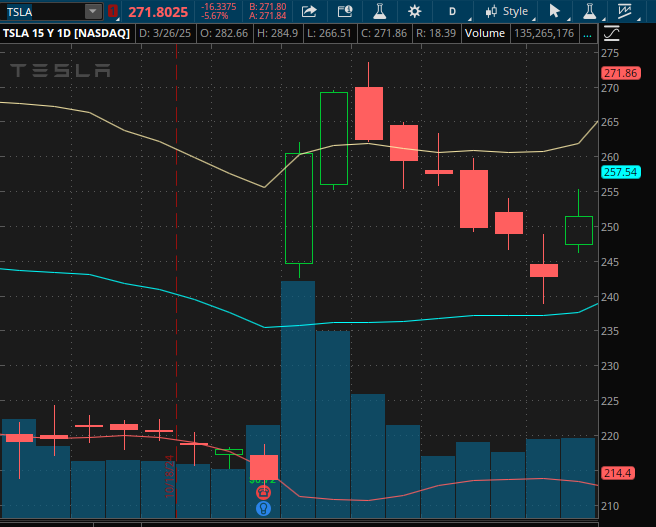Toggle the curve icon at top of price axis
656x527 pixels.
coord(611,33)
